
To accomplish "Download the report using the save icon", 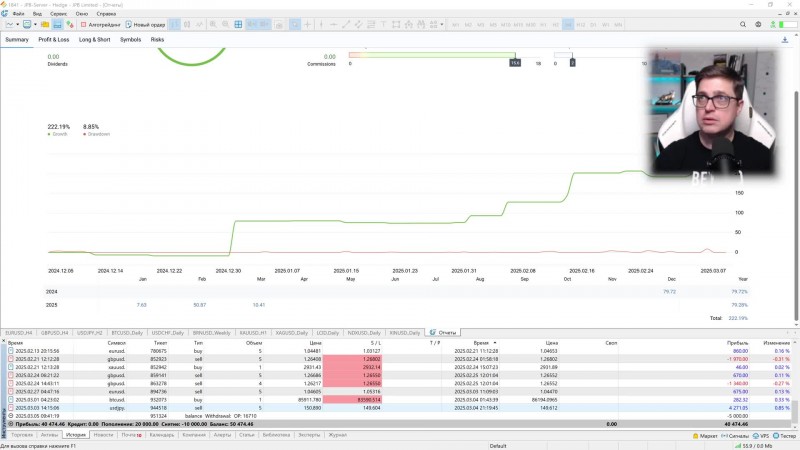I will tap(785, 40).
